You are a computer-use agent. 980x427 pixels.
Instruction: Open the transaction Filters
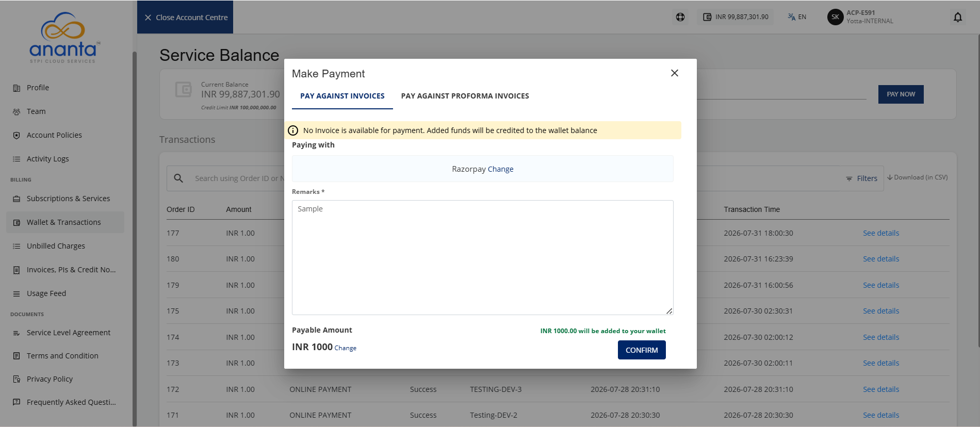[862, 178]
